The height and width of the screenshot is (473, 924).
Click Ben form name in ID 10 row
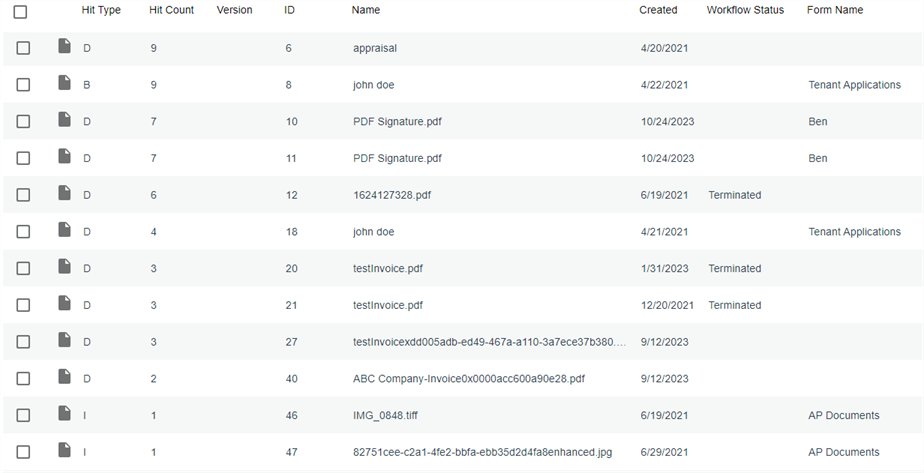pos(818,121)
